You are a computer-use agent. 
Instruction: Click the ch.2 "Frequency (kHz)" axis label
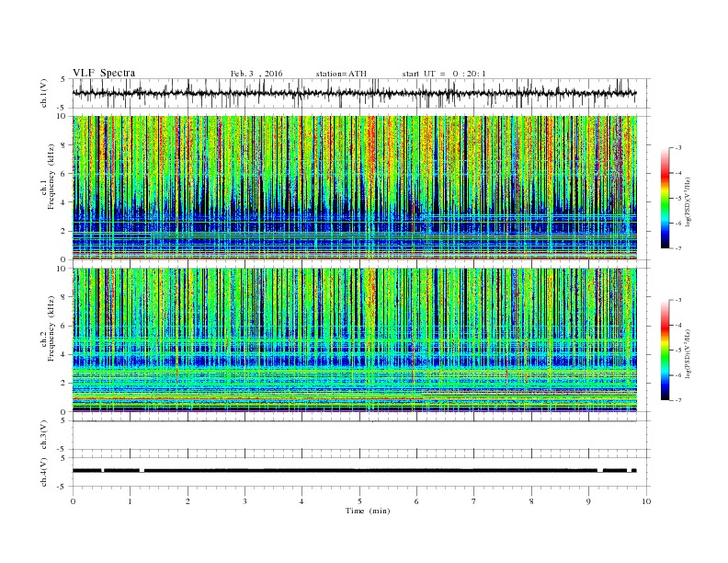[x=51, y=329]
